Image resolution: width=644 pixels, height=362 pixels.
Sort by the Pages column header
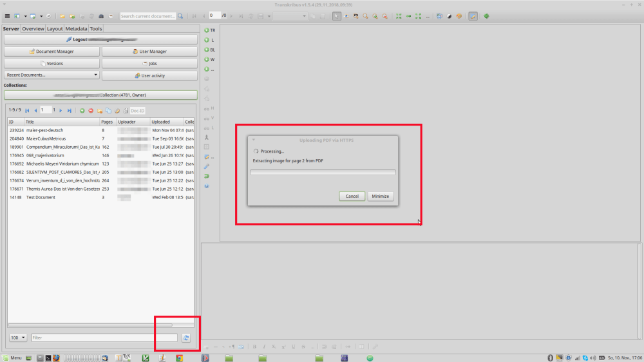108,122
